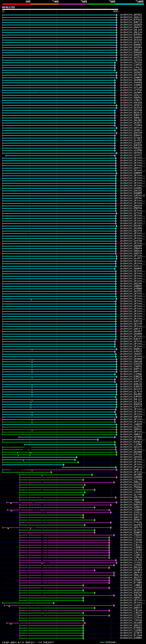This screenshot has height=644, width=146.
Task: Click label UniRef100_Q179J5
Action: (131, 392)
